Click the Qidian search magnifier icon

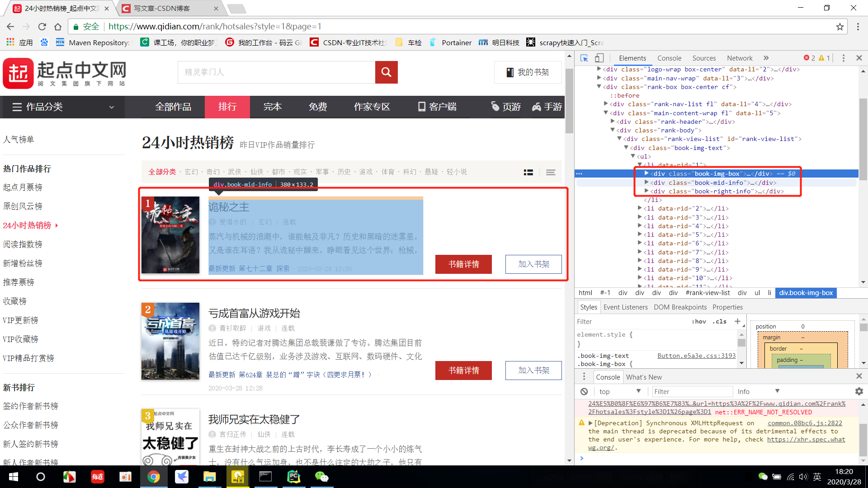point(386,72)
